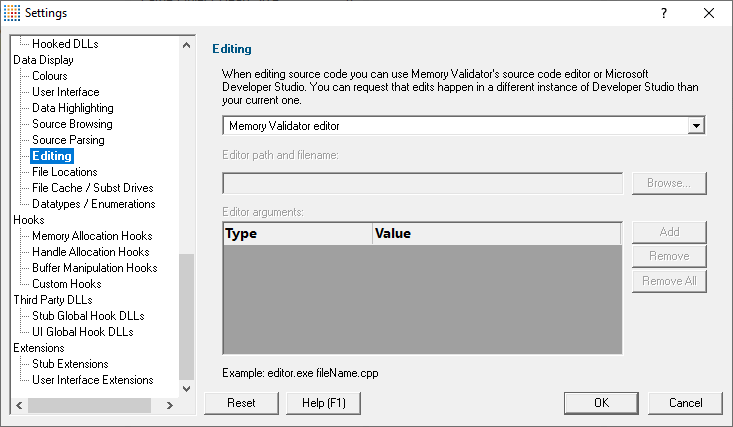The width and height of the screenshot is (733, 427).
Task: Open User Interface Extensions settings
Action: point(93,380)
